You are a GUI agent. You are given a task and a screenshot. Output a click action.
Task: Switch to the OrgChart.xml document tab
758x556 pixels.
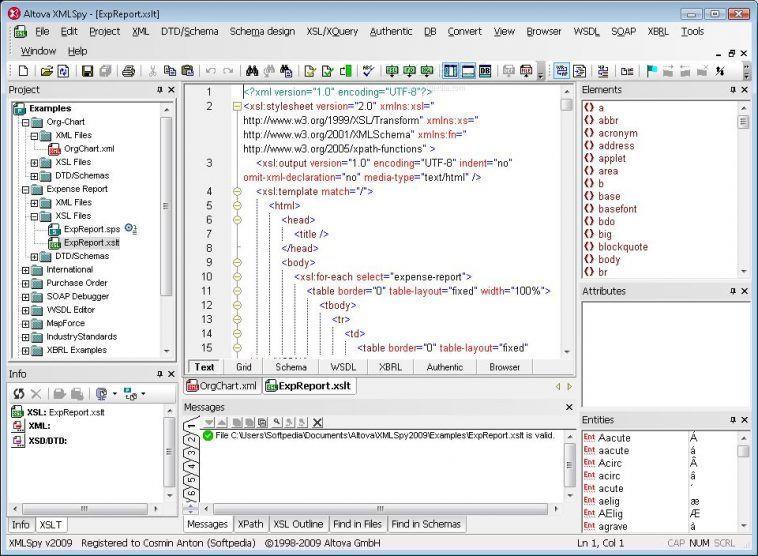(222, 386)
